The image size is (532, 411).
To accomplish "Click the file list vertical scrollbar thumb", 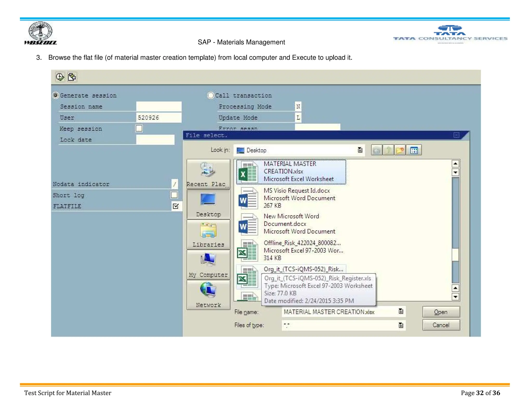I will click(455, 255).
